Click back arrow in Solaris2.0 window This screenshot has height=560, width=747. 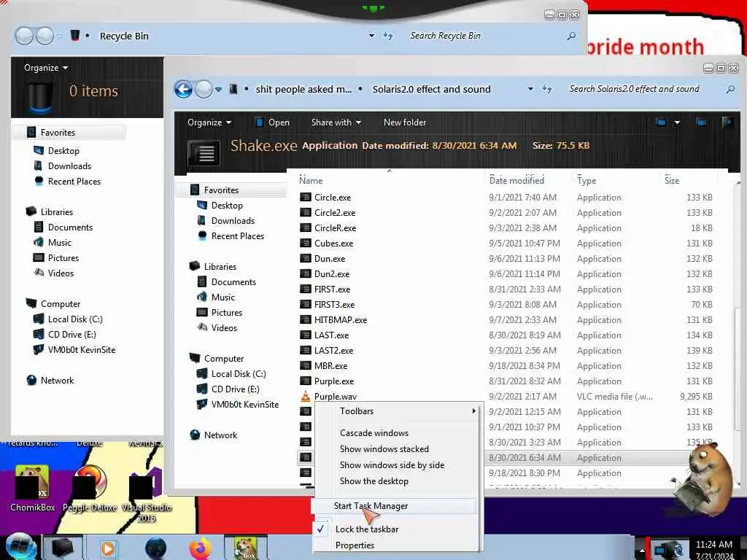[183, 89]
